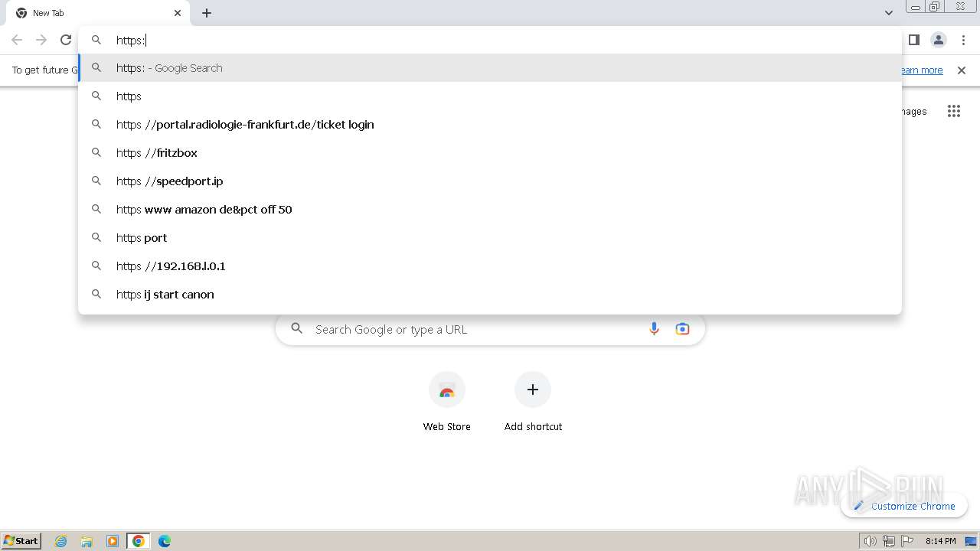The height and width of the screenshot is (551, 980).
Task: Open Google apps grid
Action: 954,112
